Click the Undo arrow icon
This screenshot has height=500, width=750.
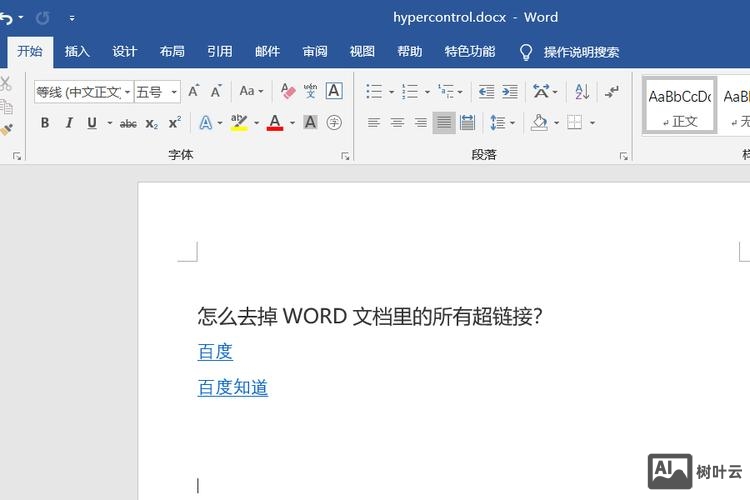[5, 18]
